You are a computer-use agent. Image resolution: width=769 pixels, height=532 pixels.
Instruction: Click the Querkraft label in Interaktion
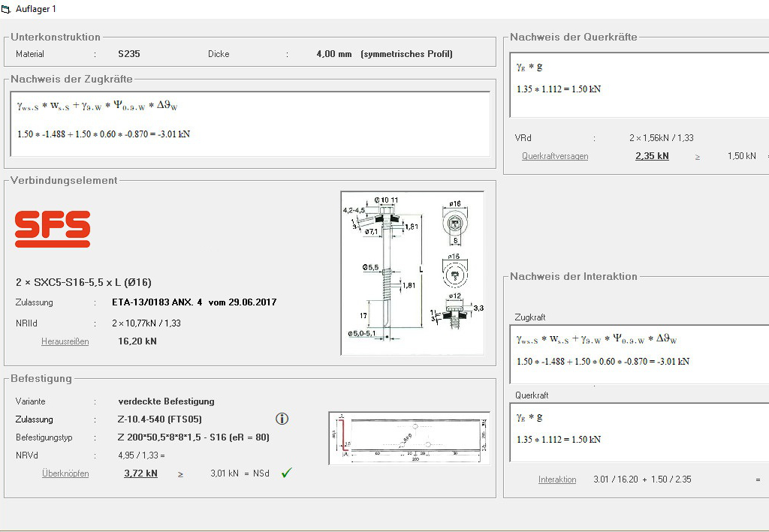point(532,395)
